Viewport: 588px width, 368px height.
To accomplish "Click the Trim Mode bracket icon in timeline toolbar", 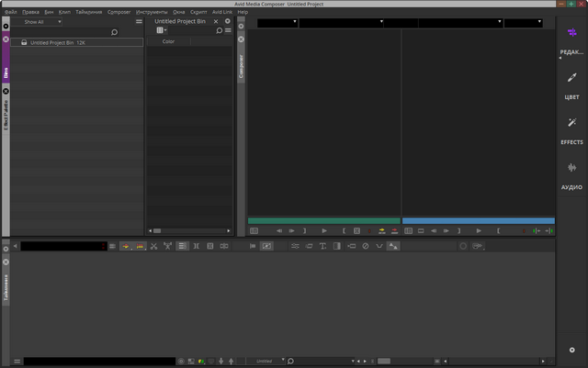I will click(x=196, y=246).
